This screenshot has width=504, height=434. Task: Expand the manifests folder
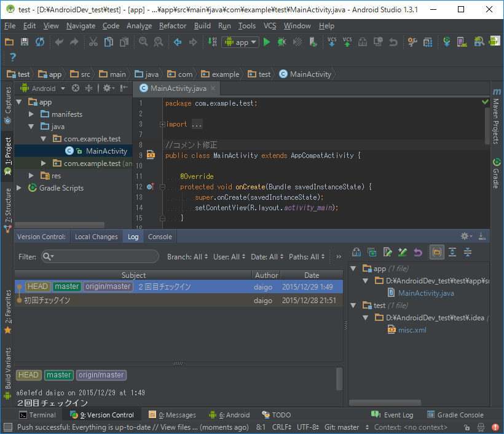[31, 114]
